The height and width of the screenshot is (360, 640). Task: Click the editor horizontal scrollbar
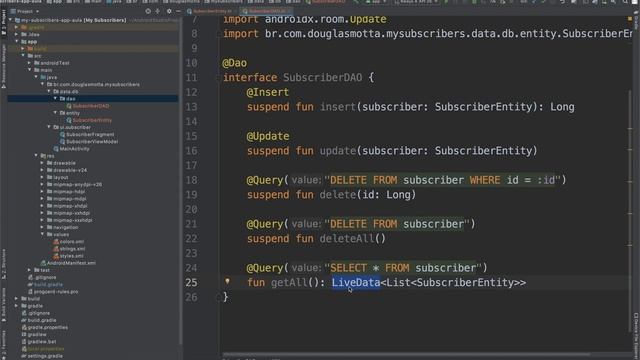[x=406, y=354]
